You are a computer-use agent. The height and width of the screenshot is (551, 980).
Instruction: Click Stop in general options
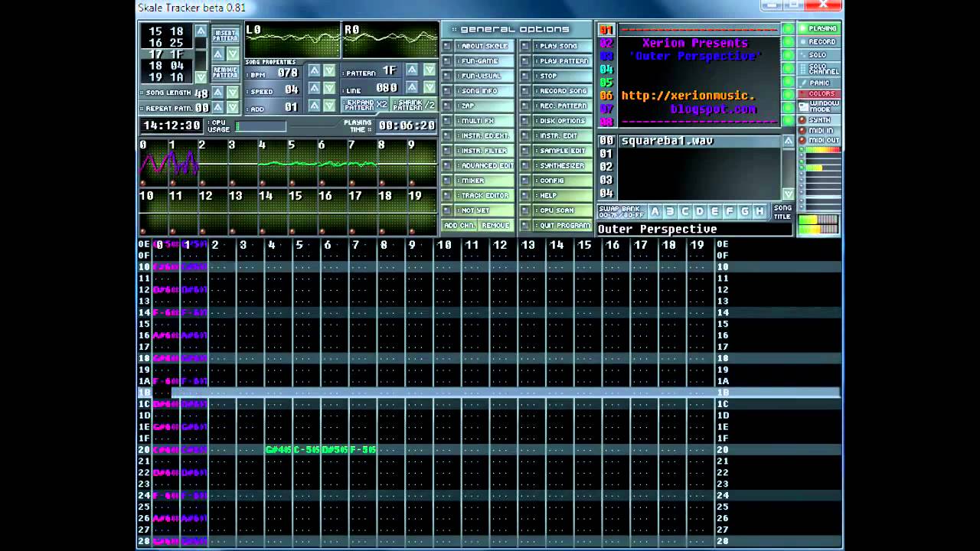pyautogui.click(x=563, y=76)
